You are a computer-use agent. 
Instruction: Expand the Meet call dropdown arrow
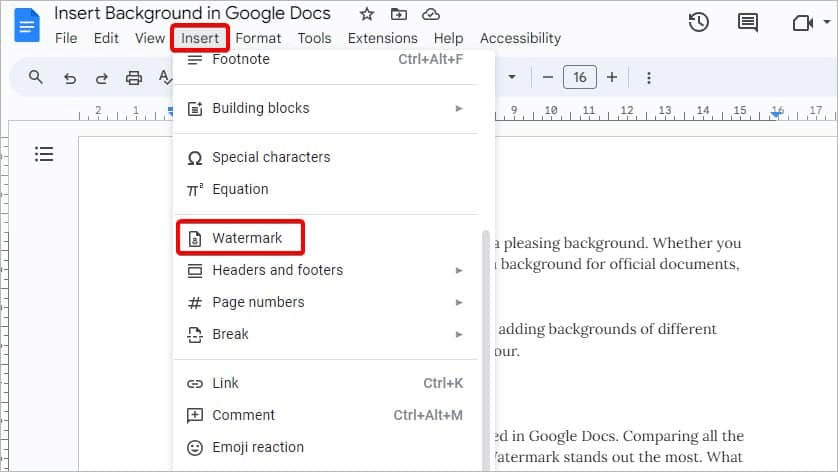[x=827, y=22]
